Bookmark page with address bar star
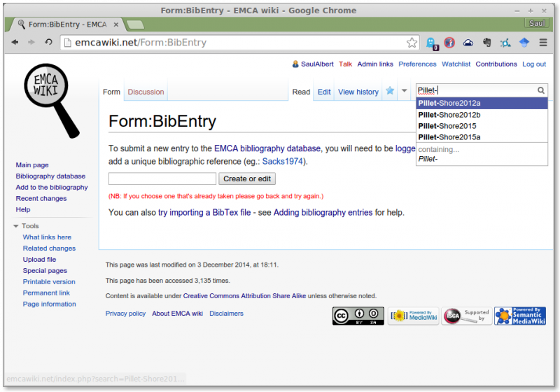Viewport: 560px width, 392px height. click(x=412, y=43)
